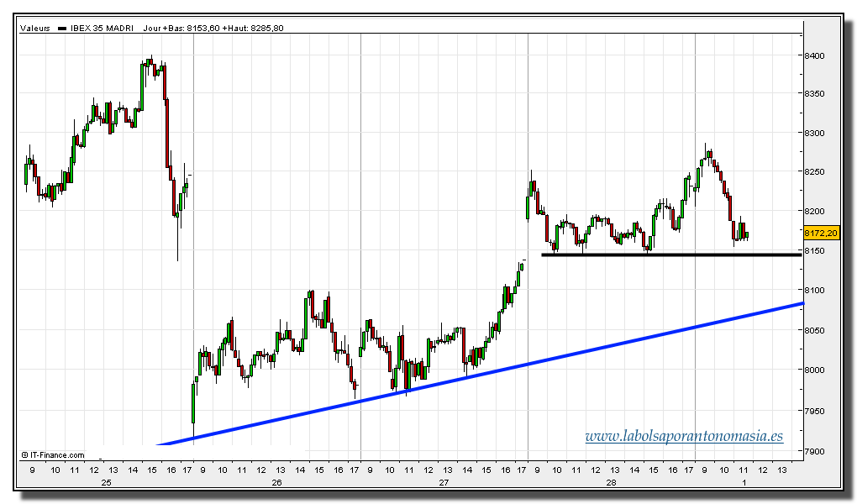
Task: Click the IT-Finance.com copyright label
Action: tap(53, 454)
